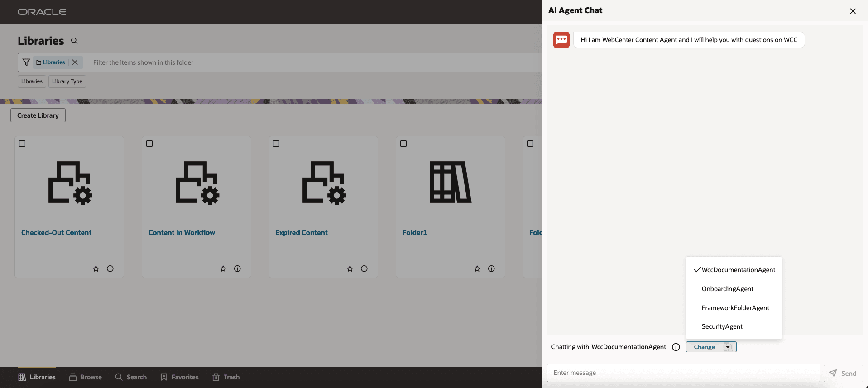The image size is (868, 388).
Task: Open the Expired Content library icon
Action: [324, 183]
